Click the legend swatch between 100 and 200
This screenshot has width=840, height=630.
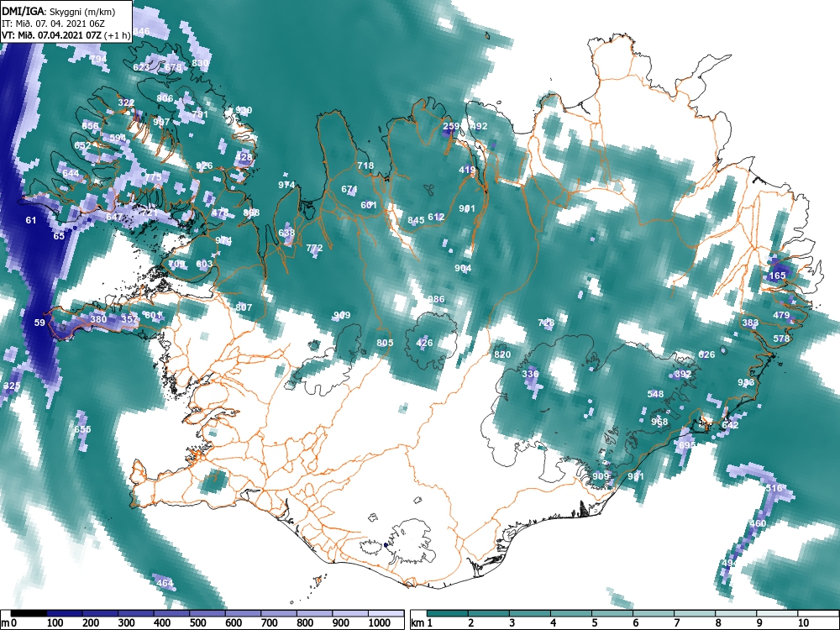click(x=65, y=613)
